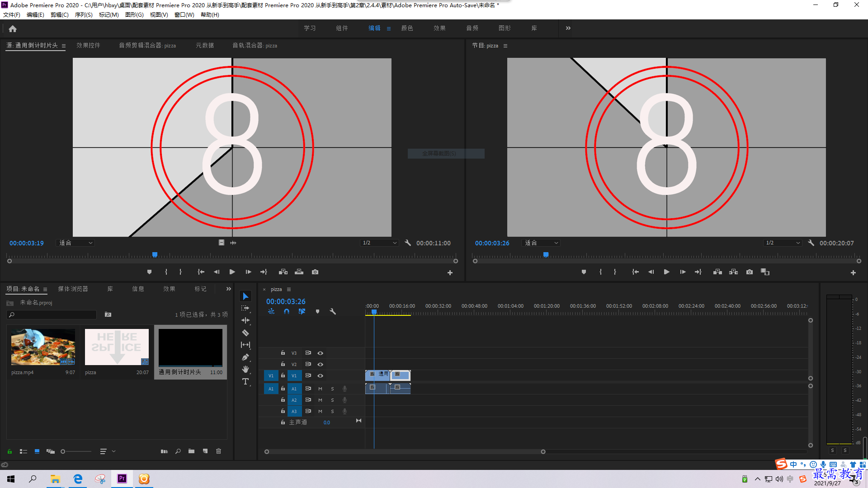
Task: Open 剪辑(C) menu
Action: [60, 15]
